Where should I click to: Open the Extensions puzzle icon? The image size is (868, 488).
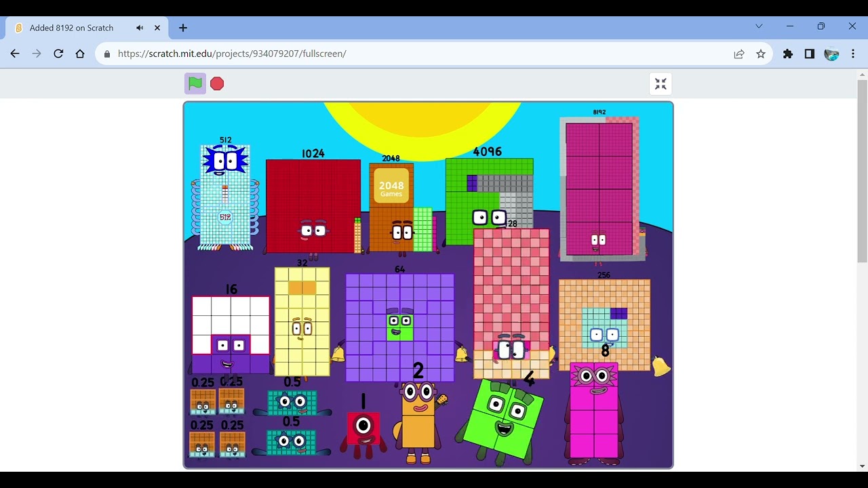pos(788,54)
